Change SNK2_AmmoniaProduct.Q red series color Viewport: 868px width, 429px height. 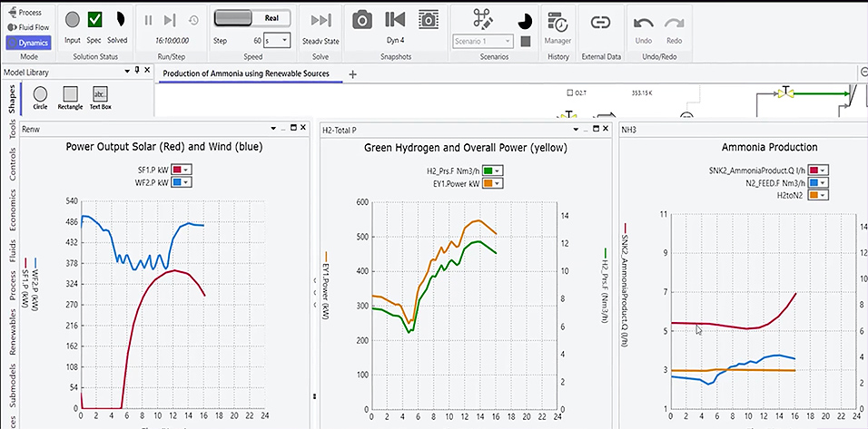click(818, 170)
